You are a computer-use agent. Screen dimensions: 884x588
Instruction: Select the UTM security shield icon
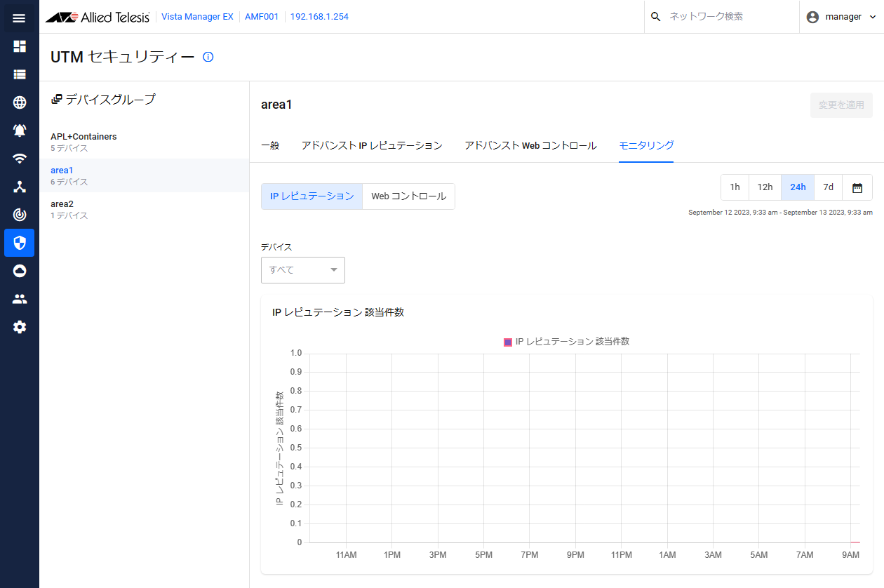point(20,243)
